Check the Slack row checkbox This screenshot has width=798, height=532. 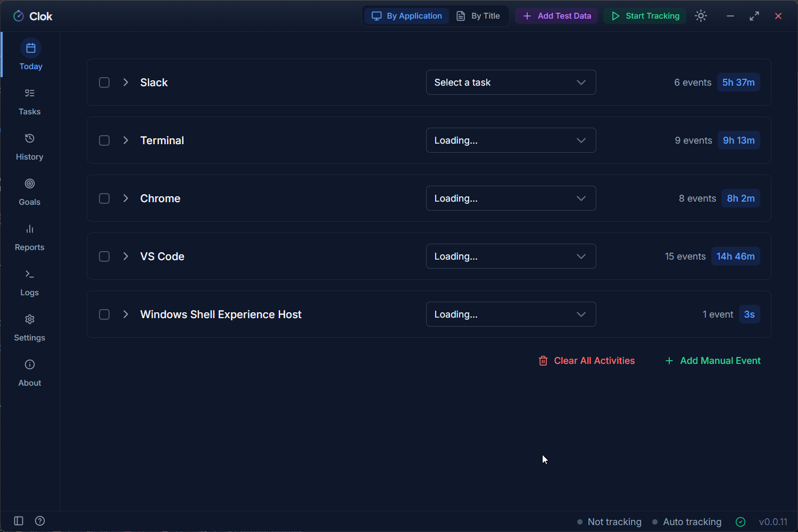(104, 82)
